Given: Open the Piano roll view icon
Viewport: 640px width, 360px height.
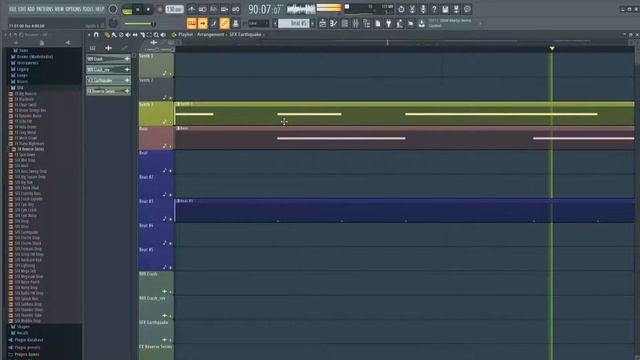Looking at the screenshot, I should point(333,24).
